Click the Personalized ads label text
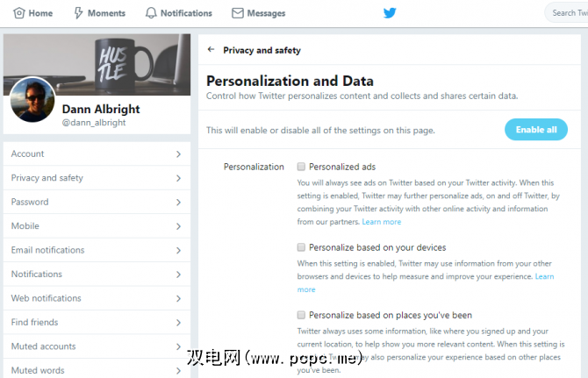 pyautogui.click(x=342, y=167)
